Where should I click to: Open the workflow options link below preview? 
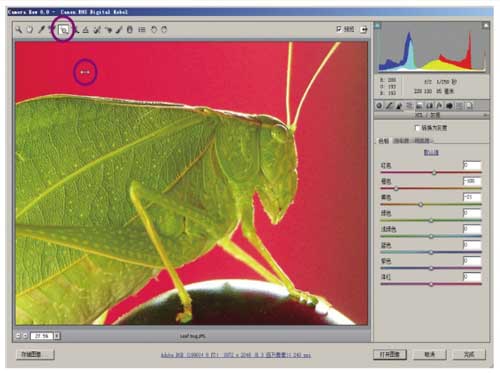point(236,355)
